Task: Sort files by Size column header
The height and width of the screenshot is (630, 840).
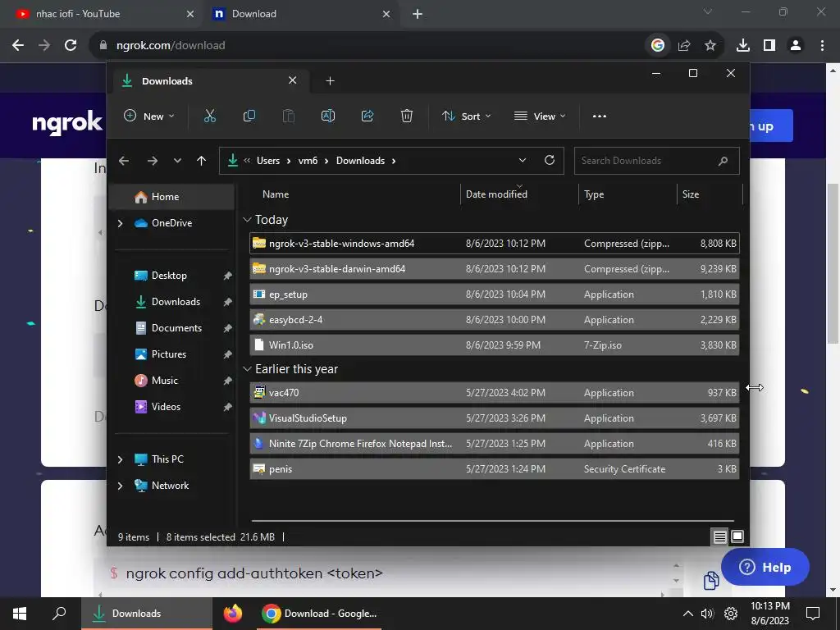Action: click(x=691, y=194)
